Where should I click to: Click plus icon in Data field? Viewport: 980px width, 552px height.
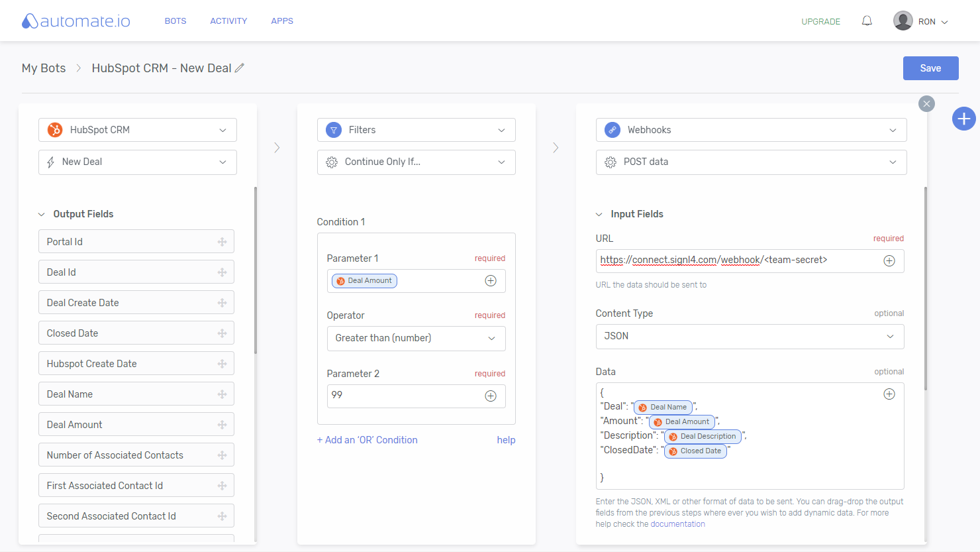pyautogui.click(x=889, y=394)
